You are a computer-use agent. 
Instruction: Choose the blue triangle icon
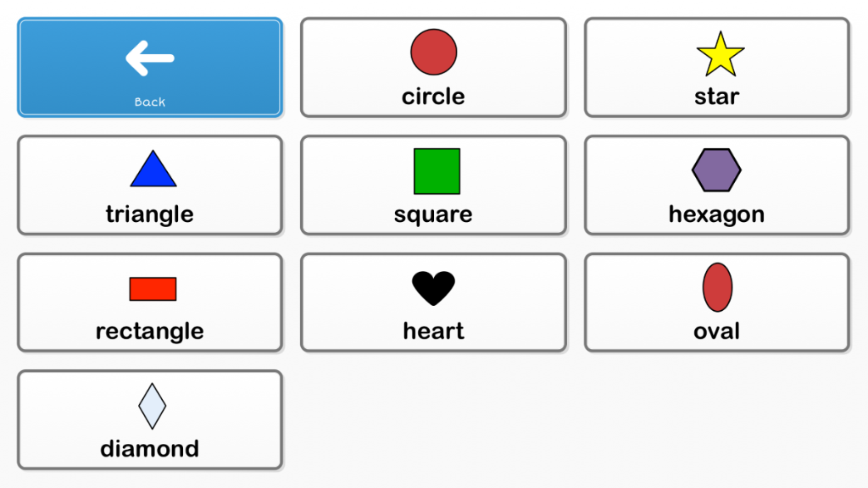point(153,169)
